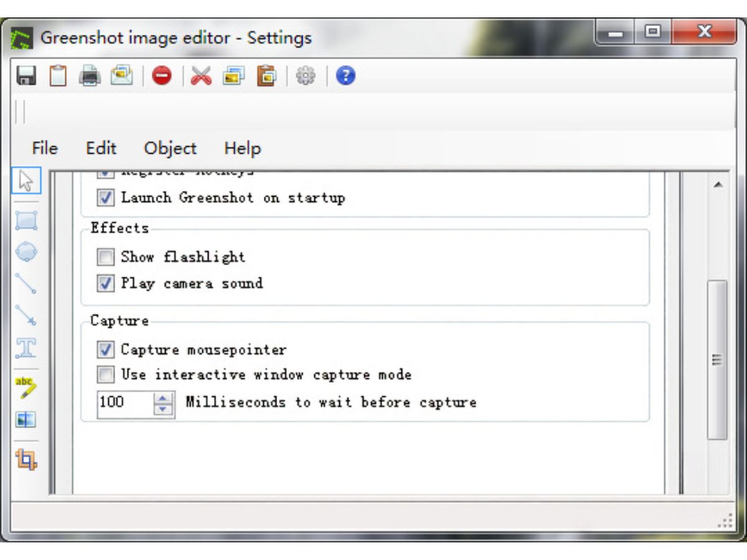The image size is (747, 560).
Task: Click the window resize grip in status bar
Action: [x=726, y=521]
